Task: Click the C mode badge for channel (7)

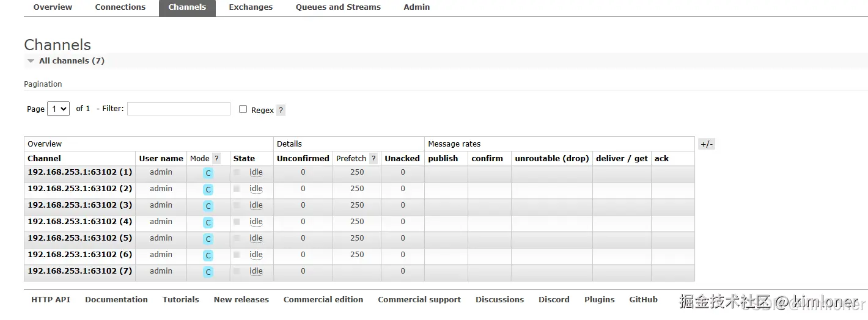Action: click(208, 272)
